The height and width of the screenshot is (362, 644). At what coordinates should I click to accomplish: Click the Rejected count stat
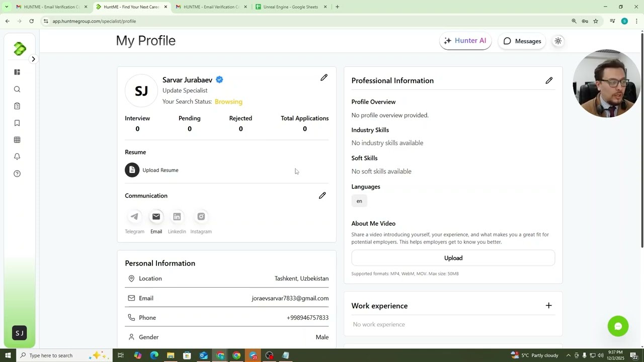[240, 129]
